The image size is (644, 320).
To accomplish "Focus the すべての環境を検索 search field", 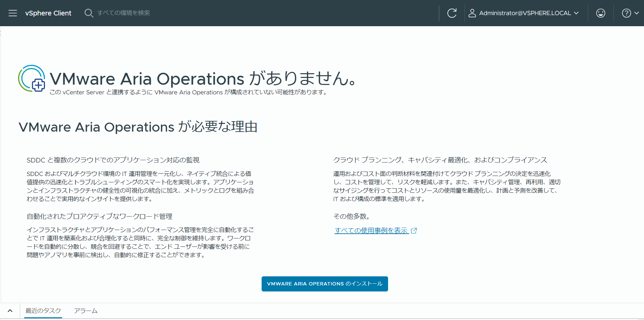I will point(123,13).
